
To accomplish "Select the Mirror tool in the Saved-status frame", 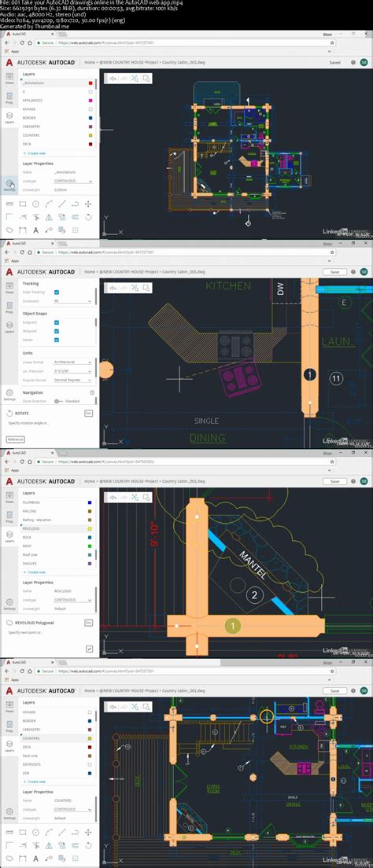I will click(x=49, y=217).
